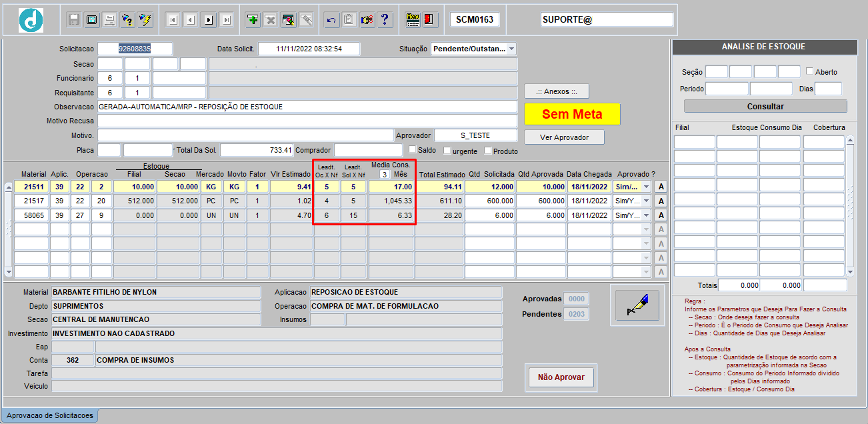Click material code 21517 cell
Screen dimensions: 868x424
pos(31,201)
